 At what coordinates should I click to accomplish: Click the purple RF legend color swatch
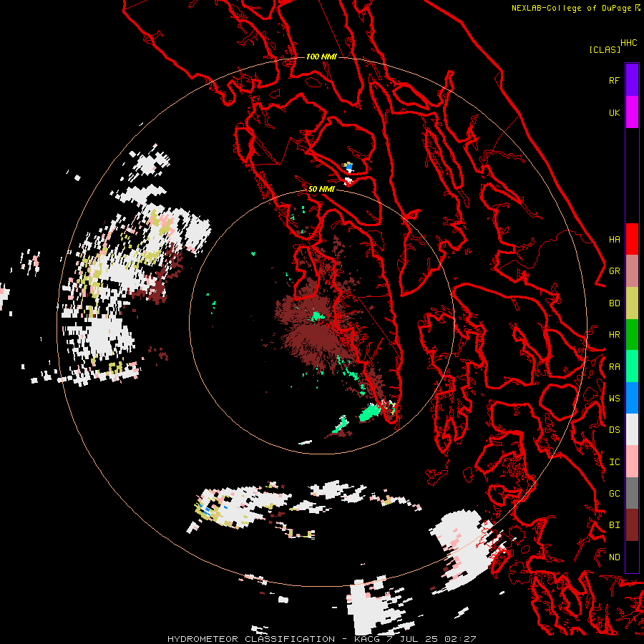pyautogui.click(x=632, y=79)
